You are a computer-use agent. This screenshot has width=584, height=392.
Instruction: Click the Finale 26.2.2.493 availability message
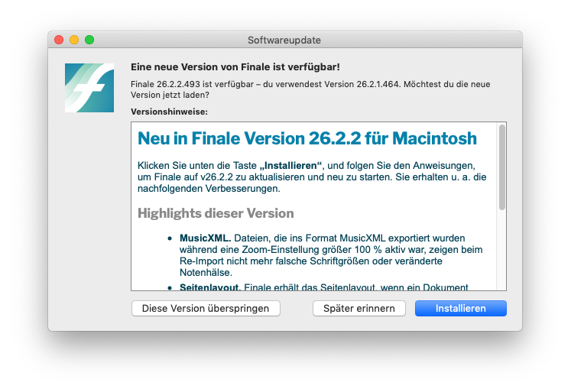click(310, 89)
